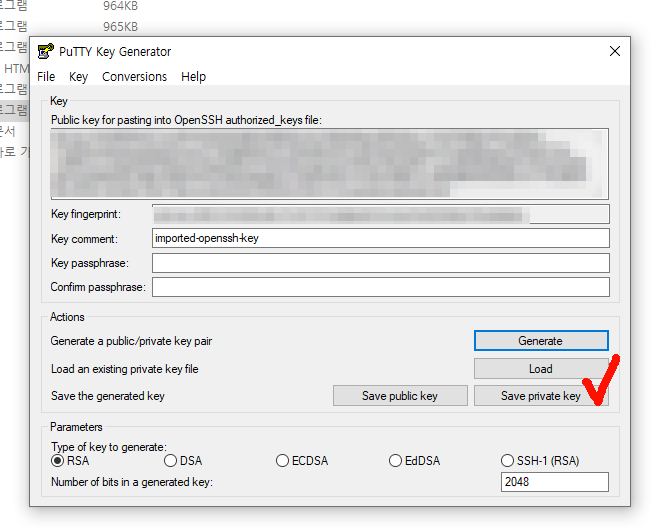Click the PuTTY Key Generator title bar icon
656x531 pixels.
click(x=46, y=51)
